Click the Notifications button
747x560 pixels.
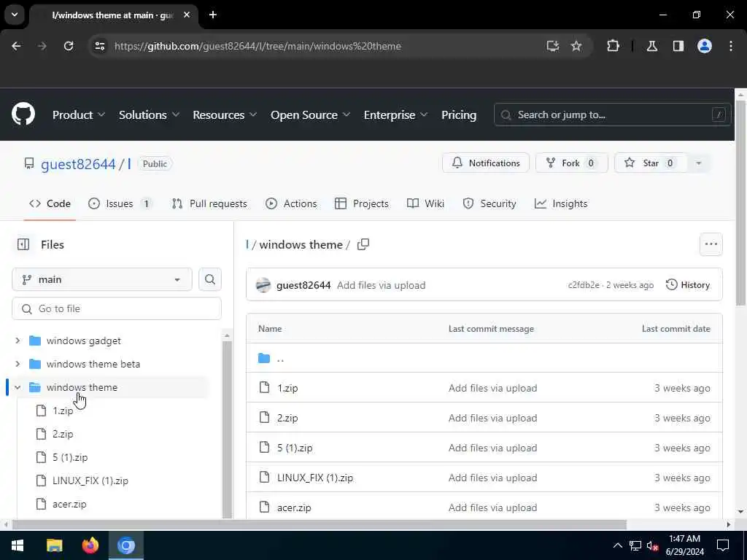pyautogui.click(x=485, y=163)
